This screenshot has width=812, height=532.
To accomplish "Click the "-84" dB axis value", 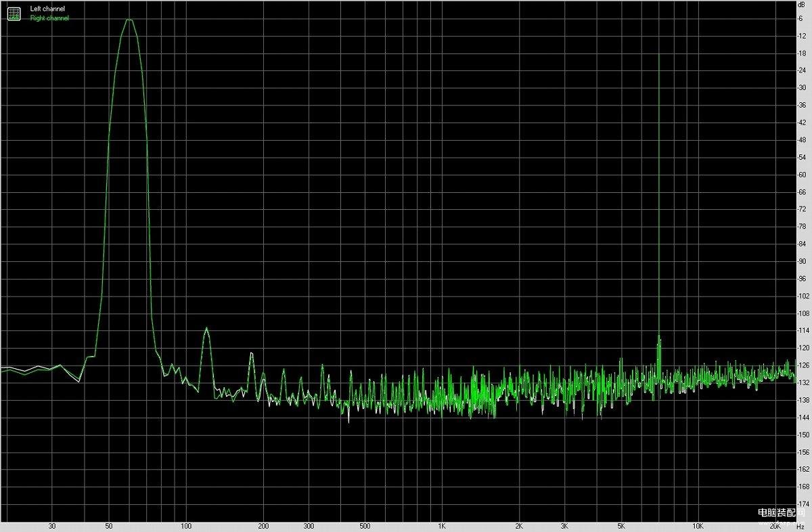I will (x=802, y=244).
